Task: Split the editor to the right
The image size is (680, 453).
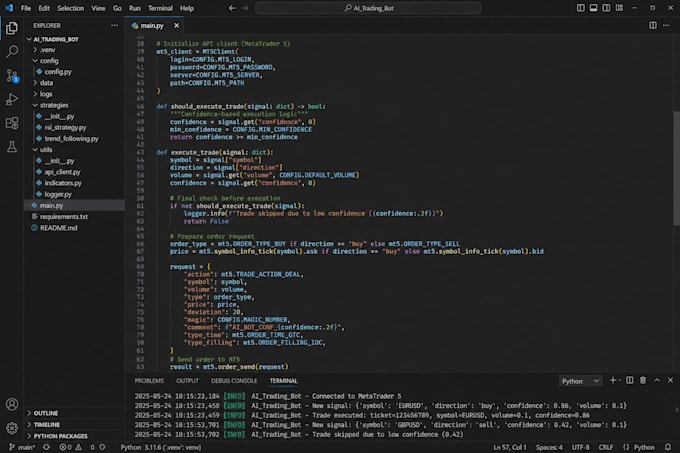Action: 653,26
